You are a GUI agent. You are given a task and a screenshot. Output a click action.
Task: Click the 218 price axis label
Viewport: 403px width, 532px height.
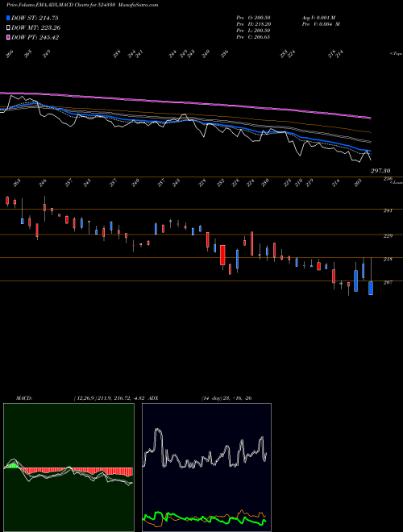[388, 260]
